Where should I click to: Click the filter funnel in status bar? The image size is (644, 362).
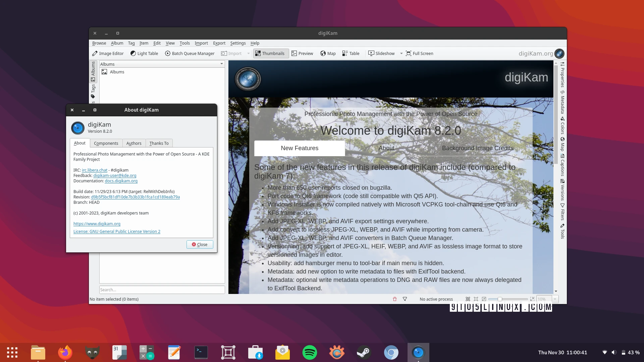point(405,299)
